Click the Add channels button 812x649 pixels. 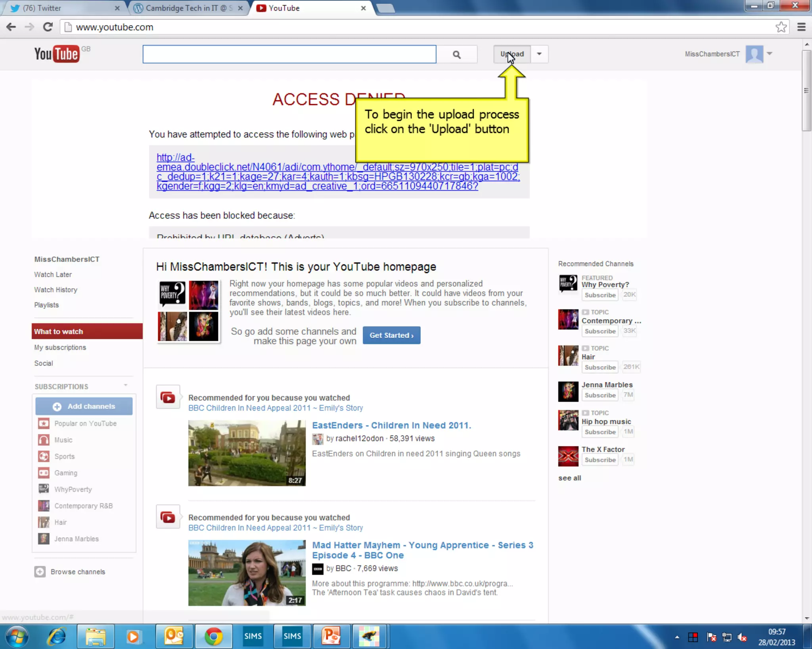(84, 407)
